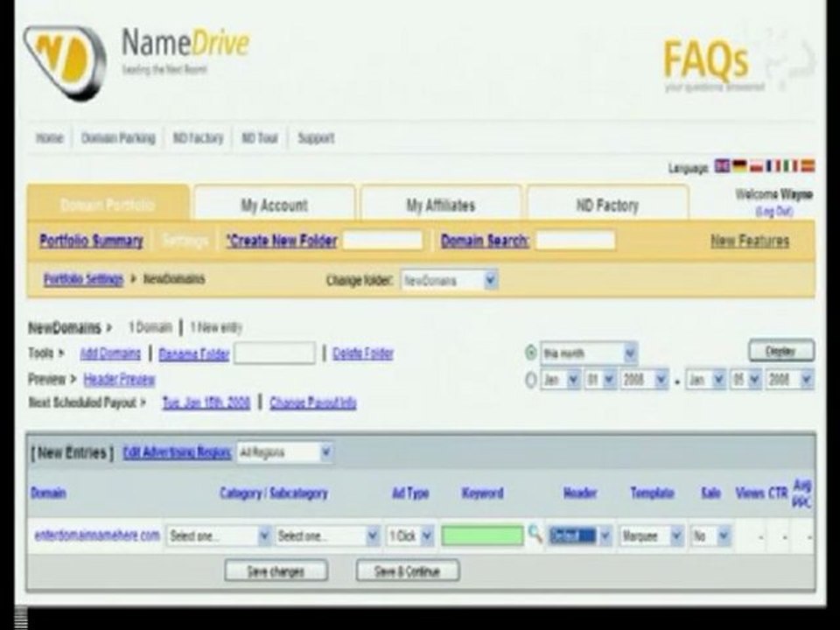Open the Ad Type 1 Click dropdown
This screenshot has width=840, height=630.
click(409, 535)
